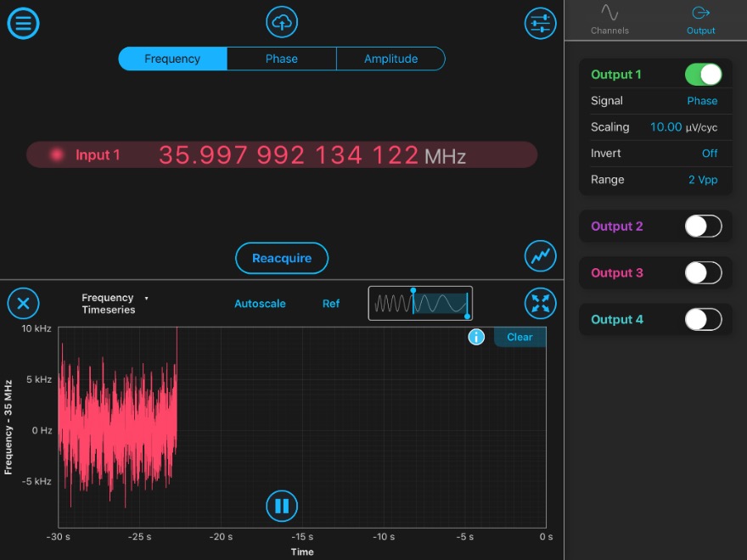Viewport: 747px width, 560px height.
Task: Click the Input 1 red status indicator
Action: point(57,154)
